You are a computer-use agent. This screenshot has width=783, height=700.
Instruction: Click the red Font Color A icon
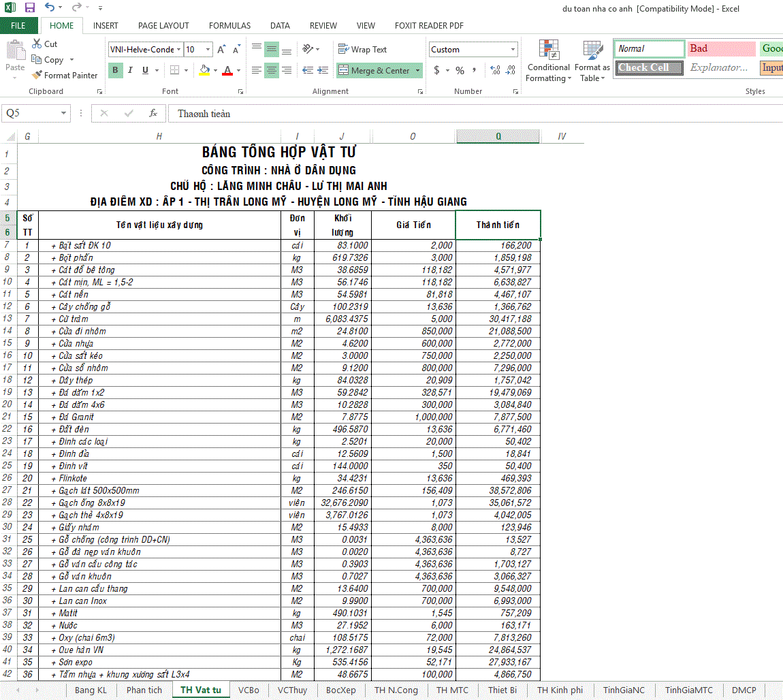click(227, 70)
